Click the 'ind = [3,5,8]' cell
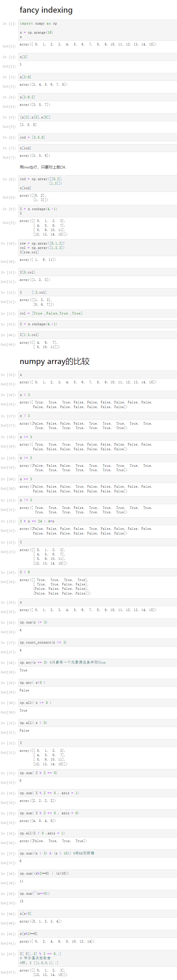177x980 pixels. coord(97,137)
